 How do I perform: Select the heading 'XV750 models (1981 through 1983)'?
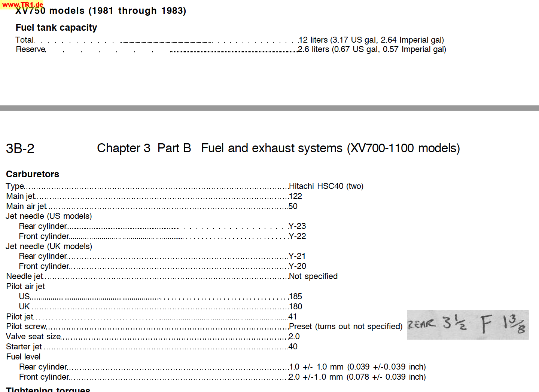click(101, 11)
